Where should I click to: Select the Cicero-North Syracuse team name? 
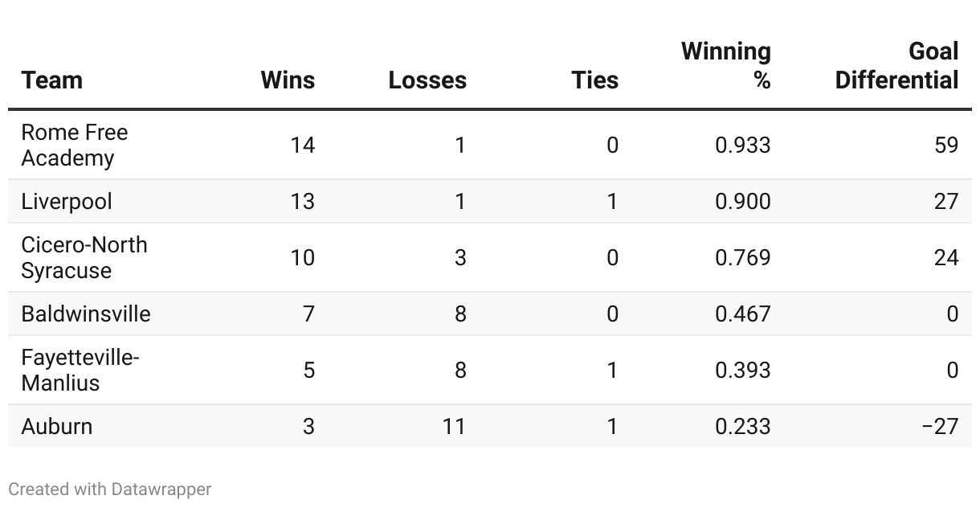pyautogui.click(x=84, y=257)
